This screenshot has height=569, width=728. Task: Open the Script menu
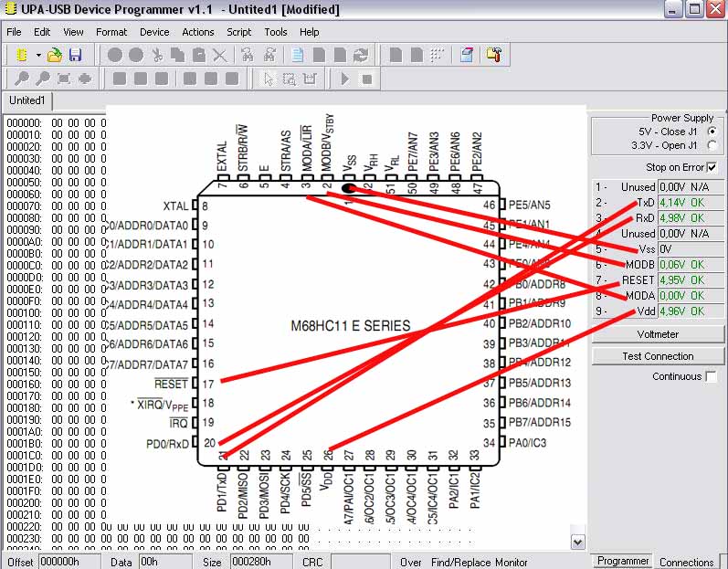pyautogui.click(x=239, y=32)
